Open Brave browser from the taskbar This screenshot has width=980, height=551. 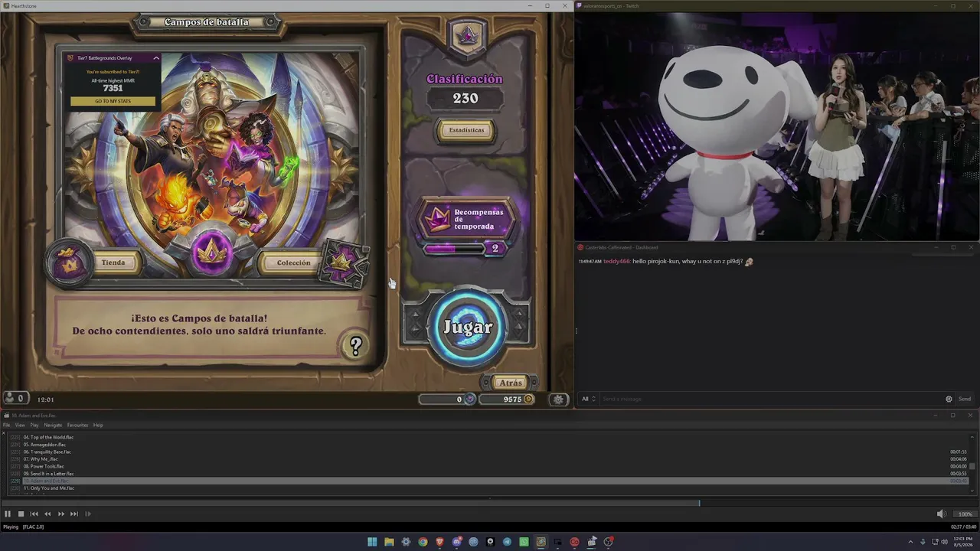pyautogui.click(x=439, y=542)
